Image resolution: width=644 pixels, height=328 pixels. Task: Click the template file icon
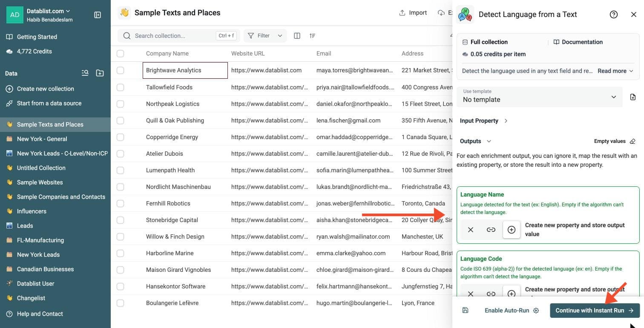pyautogui.click(x=633, y=97)
